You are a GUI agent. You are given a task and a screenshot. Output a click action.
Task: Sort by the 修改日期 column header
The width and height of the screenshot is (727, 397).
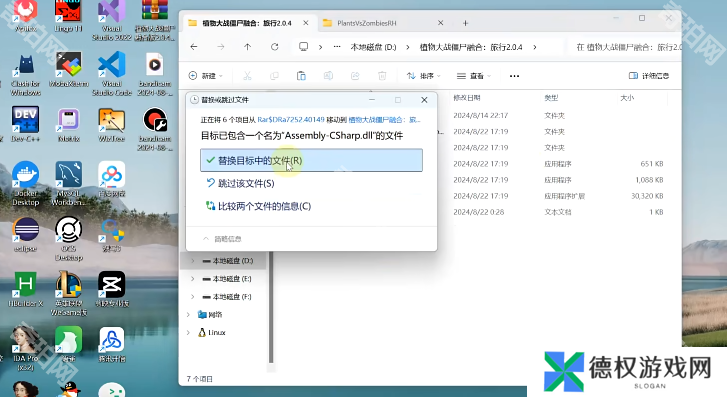point(467,98)
